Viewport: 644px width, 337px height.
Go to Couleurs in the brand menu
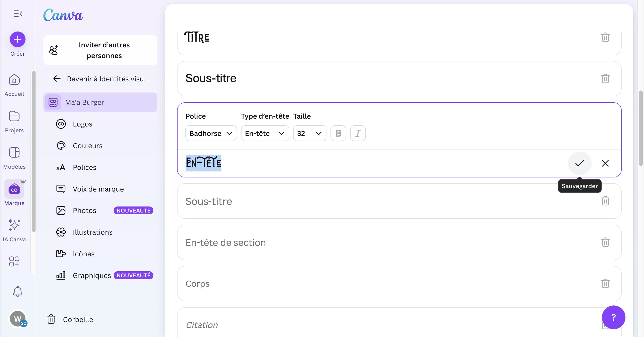coord(87,146)
